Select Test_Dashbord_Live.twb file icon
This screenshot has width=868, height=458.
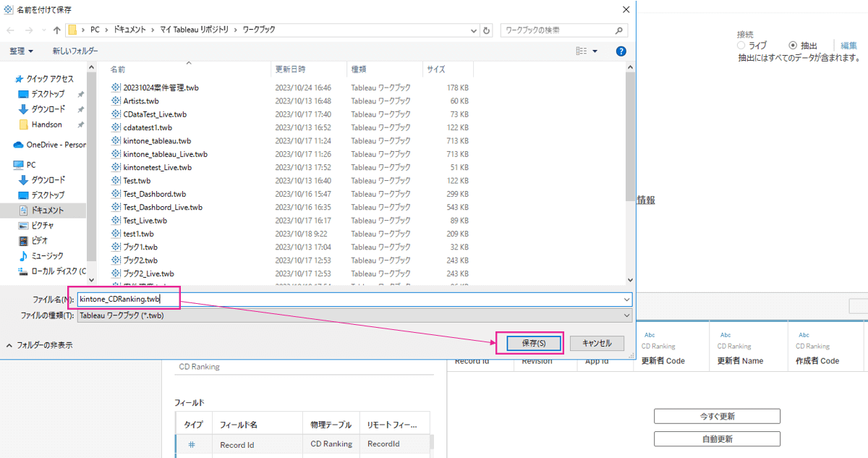(x=116, y=207)
